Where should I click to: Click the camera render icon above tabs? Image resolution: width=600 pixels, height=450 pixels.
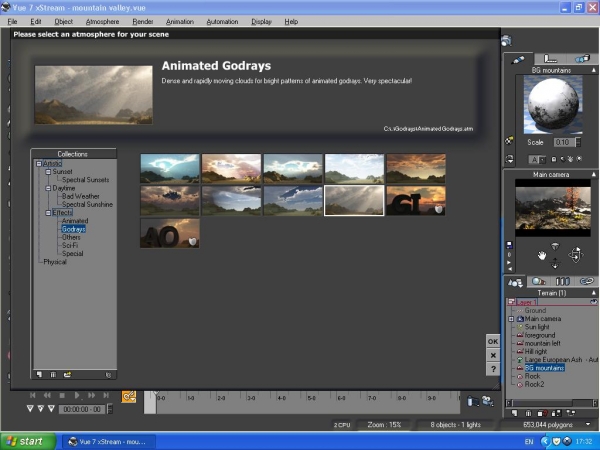pos(507,41)
